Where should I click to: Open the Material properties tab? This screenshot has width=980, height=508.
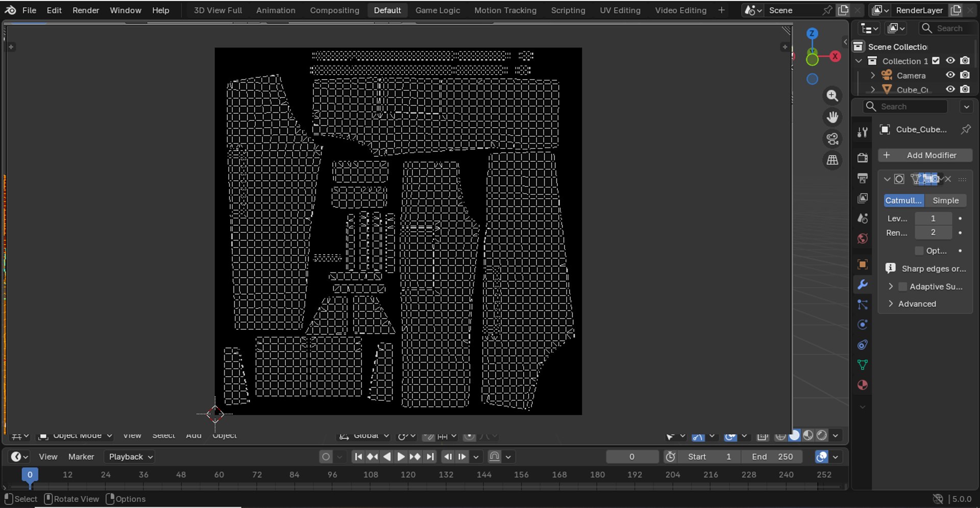863,385
